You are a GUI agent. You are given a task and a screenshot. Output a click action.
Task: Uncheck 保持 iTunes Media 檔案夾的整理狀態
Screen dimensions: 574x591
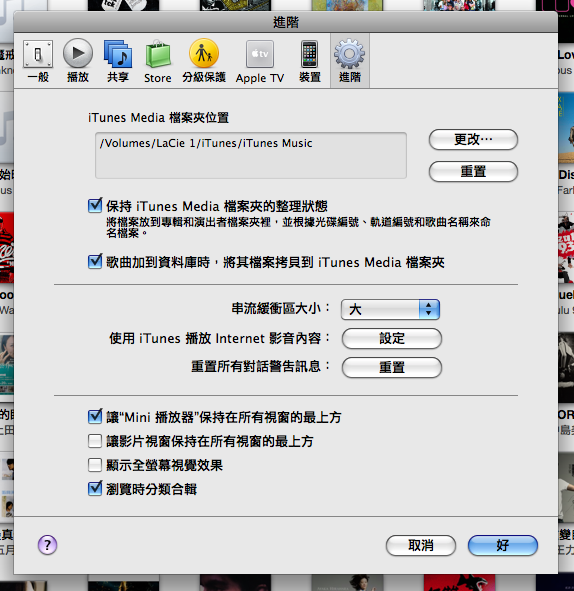95,206
